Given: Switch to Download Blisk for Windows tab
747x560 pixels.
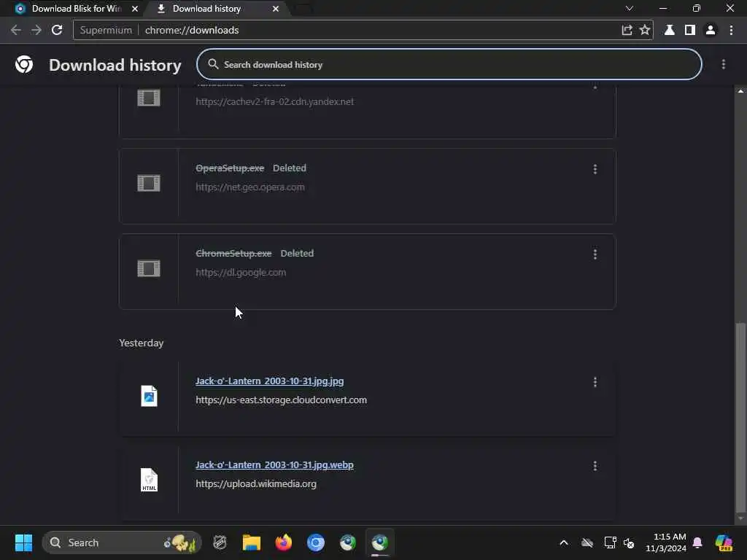Looking at the screenshot, I should (x=76, y=9).
